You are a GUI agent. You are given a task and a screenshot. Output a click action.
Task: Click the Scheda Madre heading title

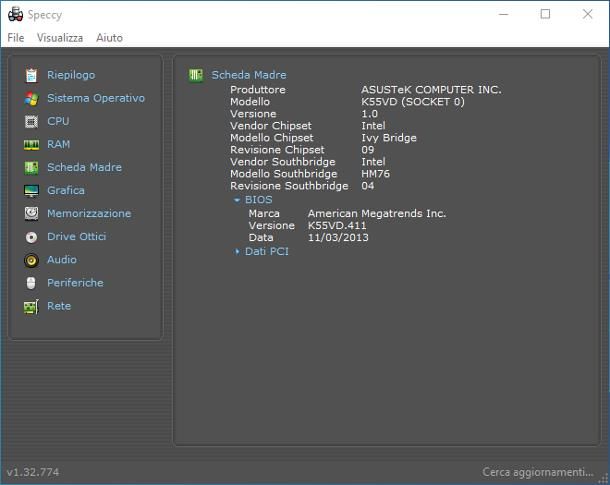tap(249, 75)
